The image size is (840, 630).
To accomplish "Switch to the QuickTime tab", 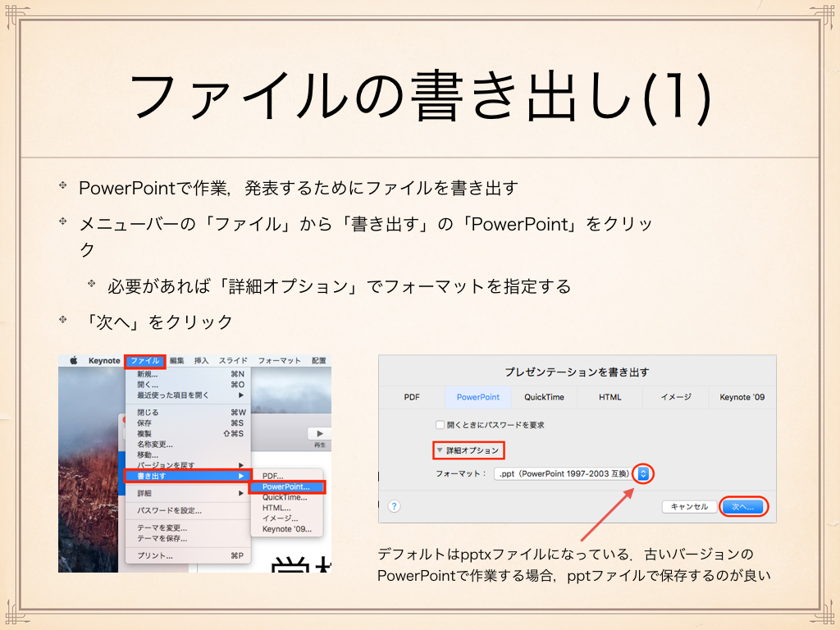I will 544,397.
